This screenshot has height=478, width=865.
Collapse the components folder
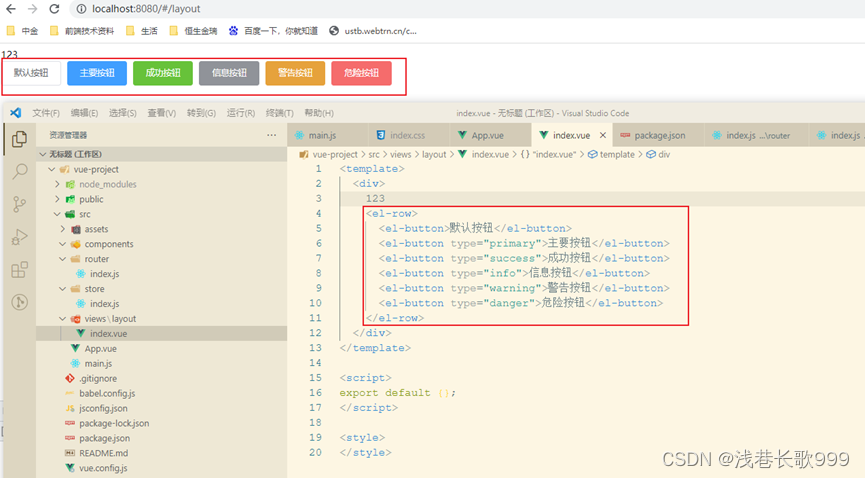161,243
